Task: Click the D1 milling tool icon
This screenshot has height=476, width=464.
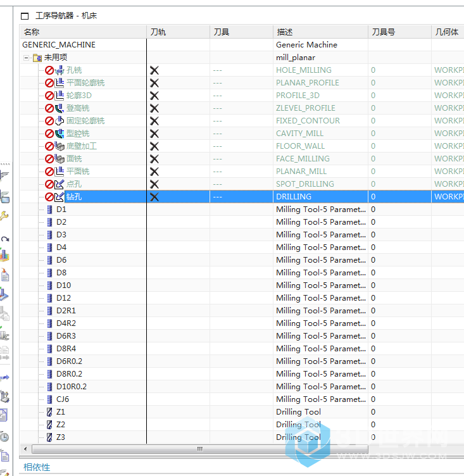Action: [x=49, y=210]
